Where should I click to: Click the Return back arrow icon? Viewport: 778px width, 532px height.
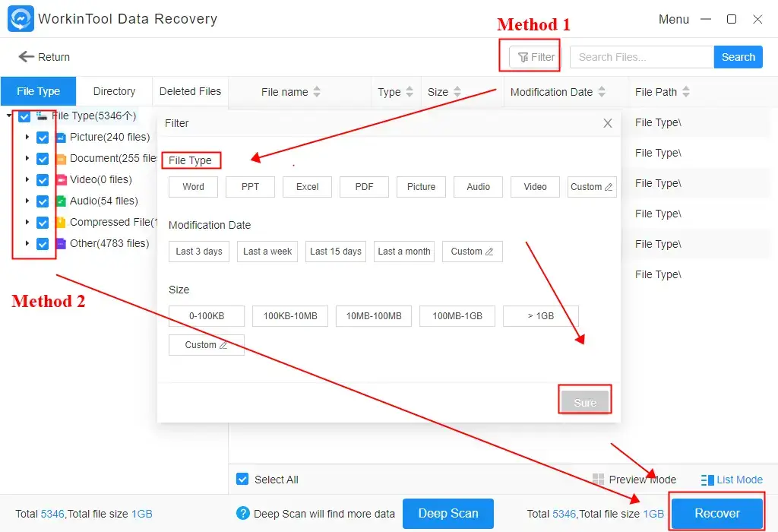coord(27,56)
